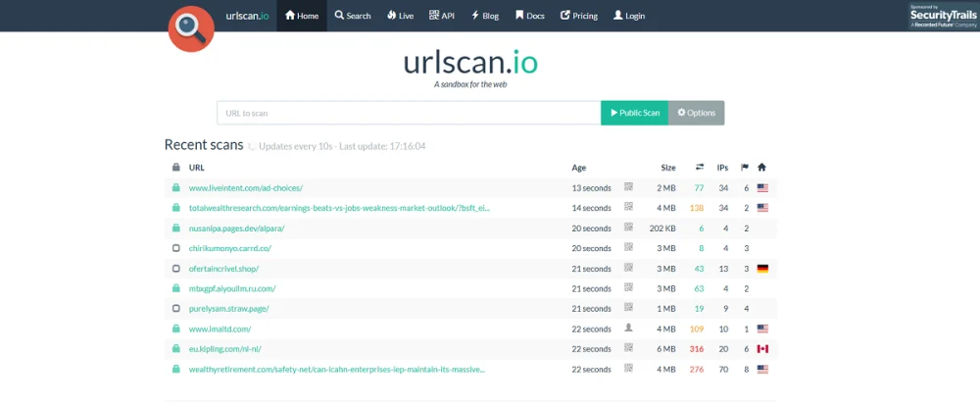Click the QR-style icon in liveintent row
This screenshot has width=980, height=404.
[x=628, y=186]
